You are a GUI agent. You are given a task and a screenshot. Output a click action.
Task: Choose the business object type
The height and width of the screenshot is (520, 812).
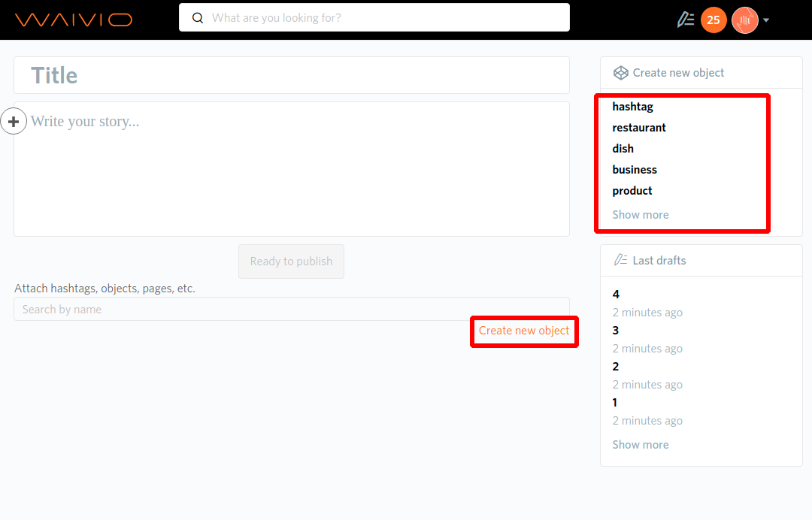(x=635, y=170)
